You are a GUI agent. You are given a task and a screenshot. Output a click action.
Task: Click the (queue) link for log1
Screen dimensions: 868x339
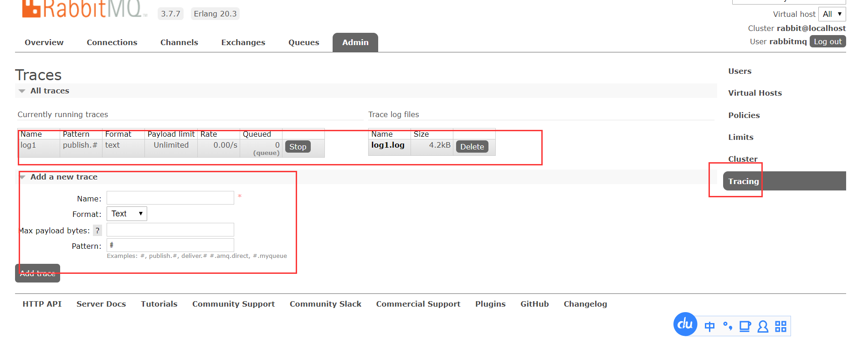point(267,153)
